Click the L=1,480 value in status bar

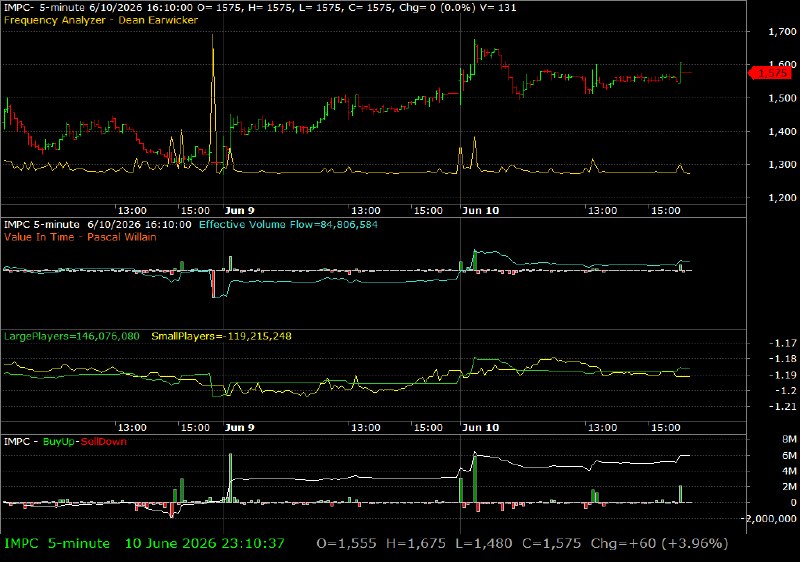point(484,544)
